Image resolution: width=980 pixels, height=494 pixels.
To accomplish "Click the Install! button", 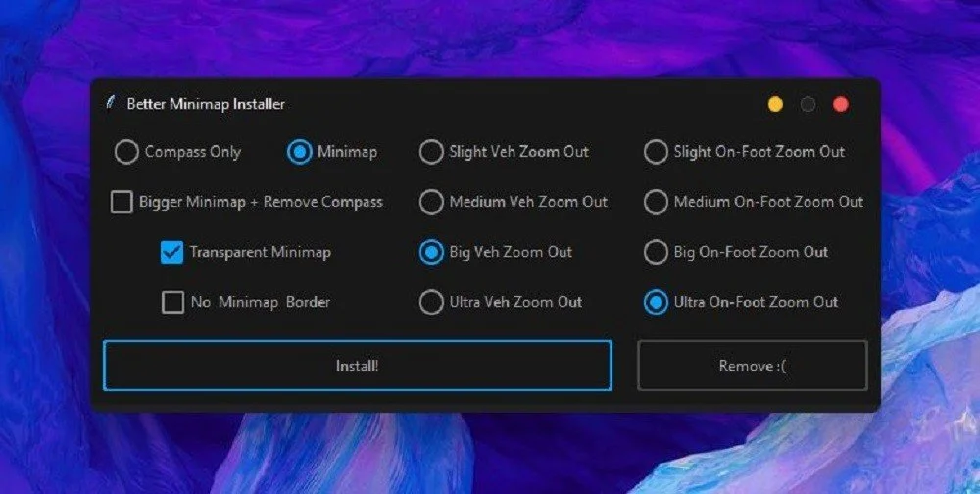I will click(358, 366).
